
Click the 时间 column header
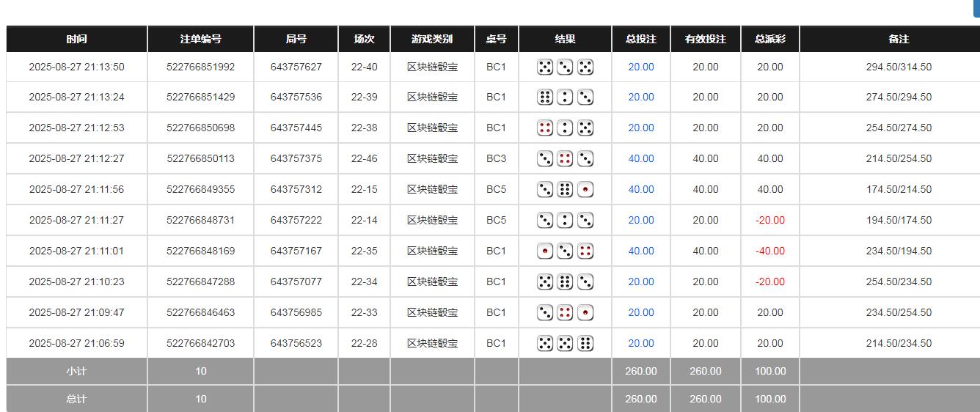(76, 40)
